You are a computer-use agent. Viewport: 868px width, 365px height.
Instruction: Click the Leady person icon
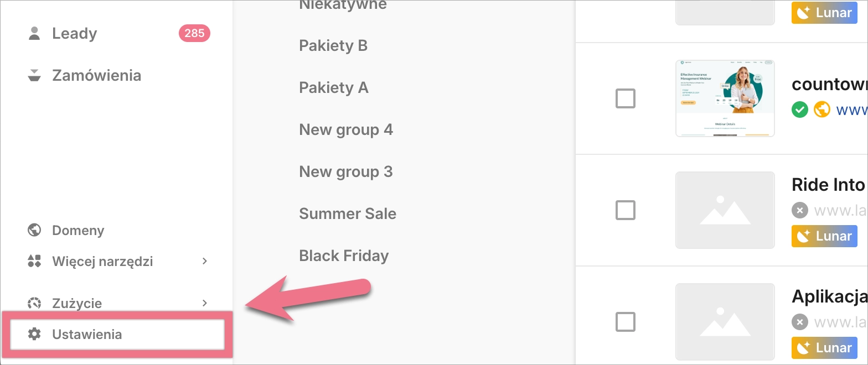(x=34, y=33)
